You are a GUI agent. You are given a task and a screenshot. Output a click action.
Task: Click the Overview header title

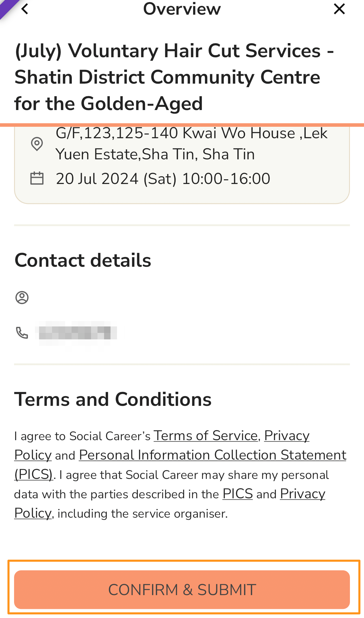click(182, 9)
